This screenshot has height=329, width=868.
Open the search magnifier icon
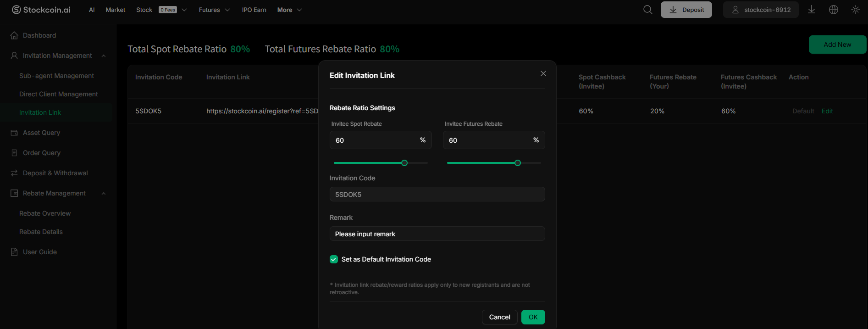point(647,10)
